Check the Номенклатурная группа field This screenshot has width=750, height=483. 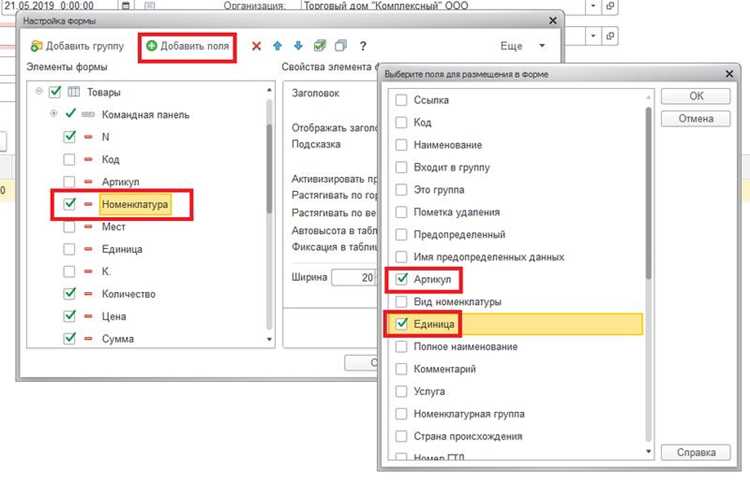click(401, 414)
